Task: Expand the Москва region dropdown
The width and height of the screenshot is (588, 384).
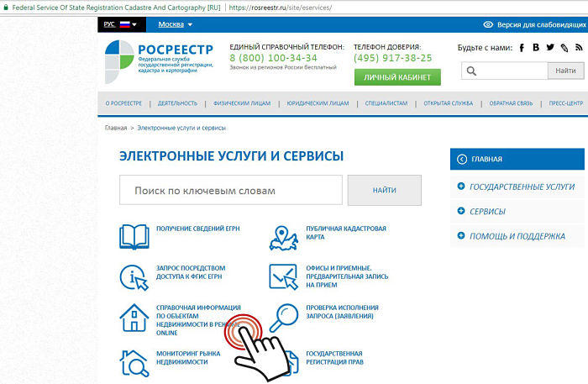Action: [175, 24]
